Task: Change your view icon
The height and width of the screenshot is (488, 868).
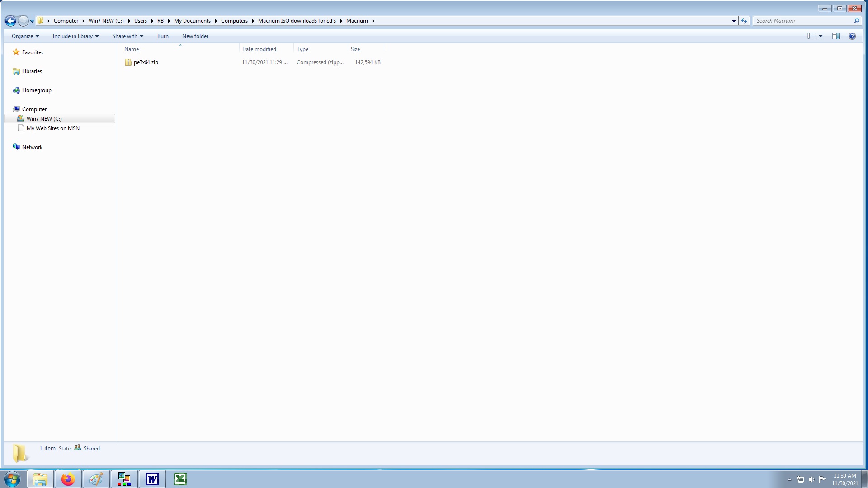Action: (x=811, y=36)
